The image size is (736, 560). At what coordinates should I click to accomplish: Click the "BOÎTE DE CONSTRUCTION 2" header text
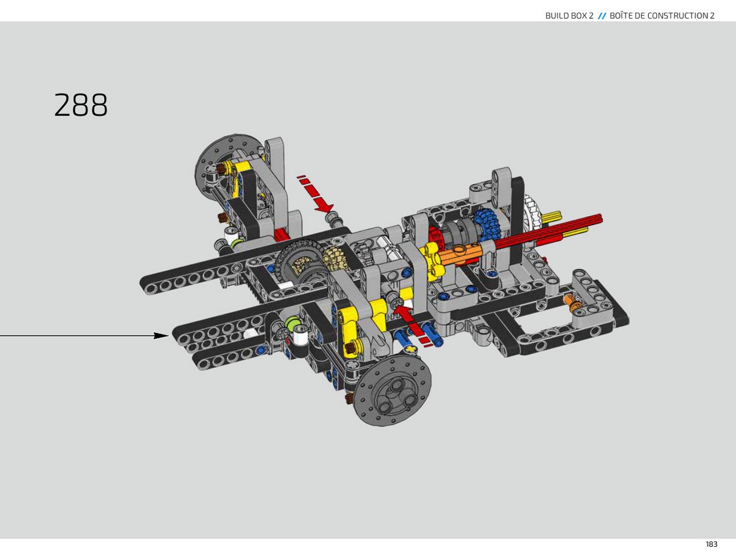[662, 16]
